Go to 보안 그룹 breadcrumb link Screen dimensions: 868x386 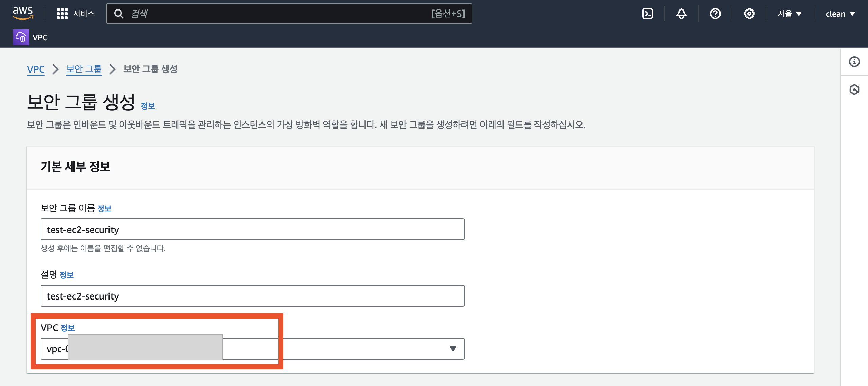point(84,69)
